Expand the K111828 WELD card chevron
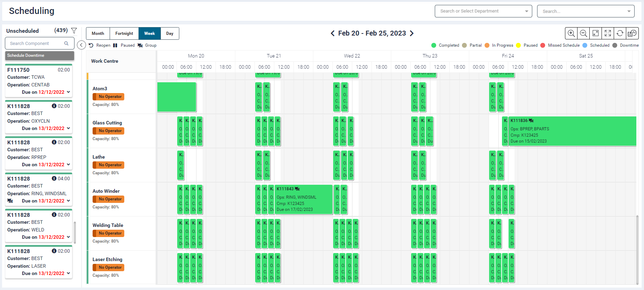This screenshot has width=644, height=290. (68, 237)
